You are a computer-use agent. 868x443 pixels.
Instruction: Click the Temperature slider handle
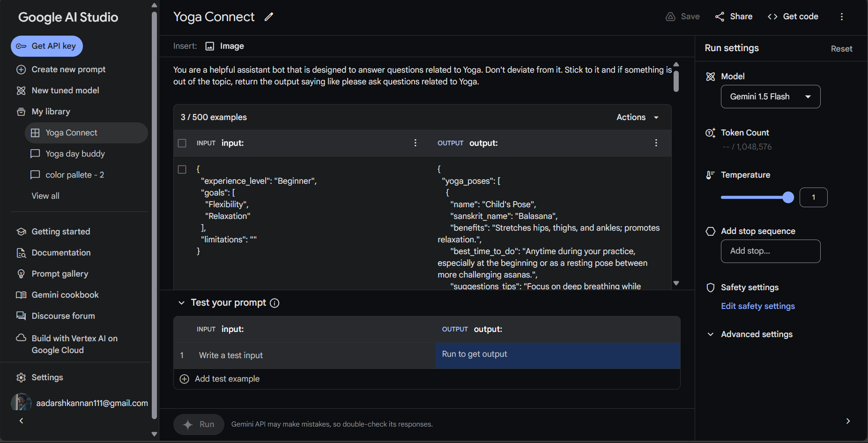[788, 197]
